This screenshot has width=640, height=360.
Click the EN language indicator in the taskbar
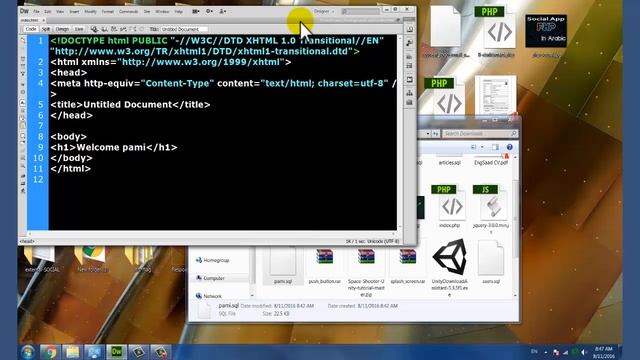(534, 351)
